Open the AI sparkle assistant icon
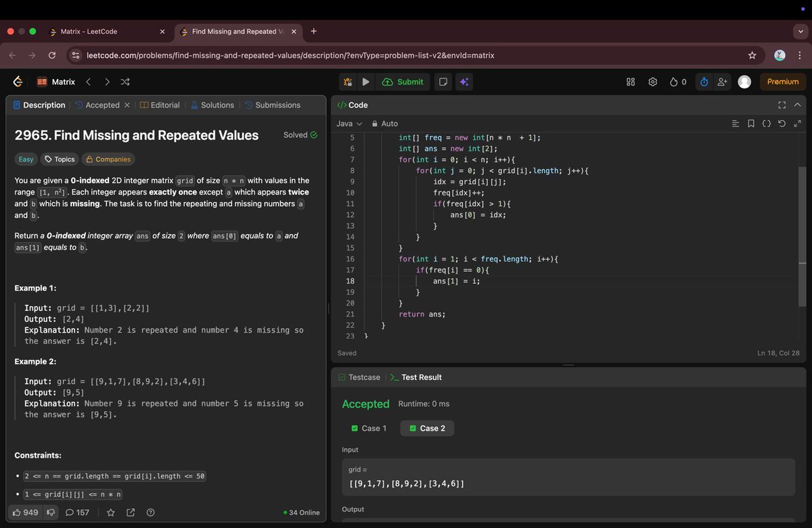812x528 pixels. coord(464,82)
